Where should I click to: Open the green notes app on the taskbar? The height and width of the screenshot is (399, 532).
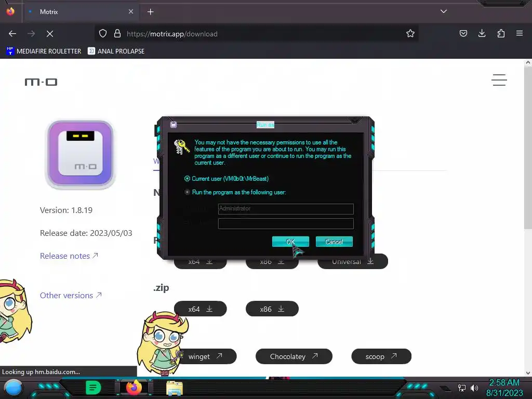point(94,388)
